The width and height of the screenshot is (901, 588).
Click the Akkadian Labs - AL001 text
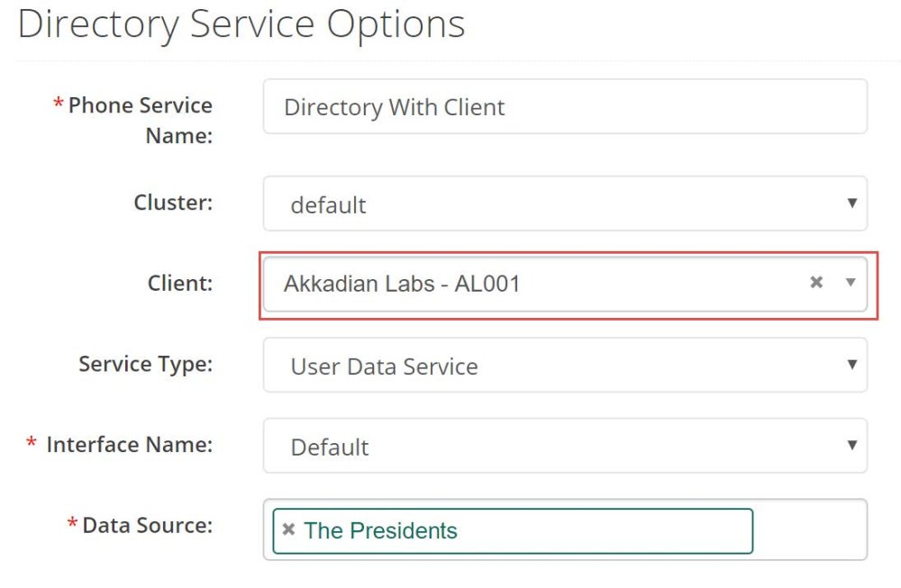coord(402,285)
